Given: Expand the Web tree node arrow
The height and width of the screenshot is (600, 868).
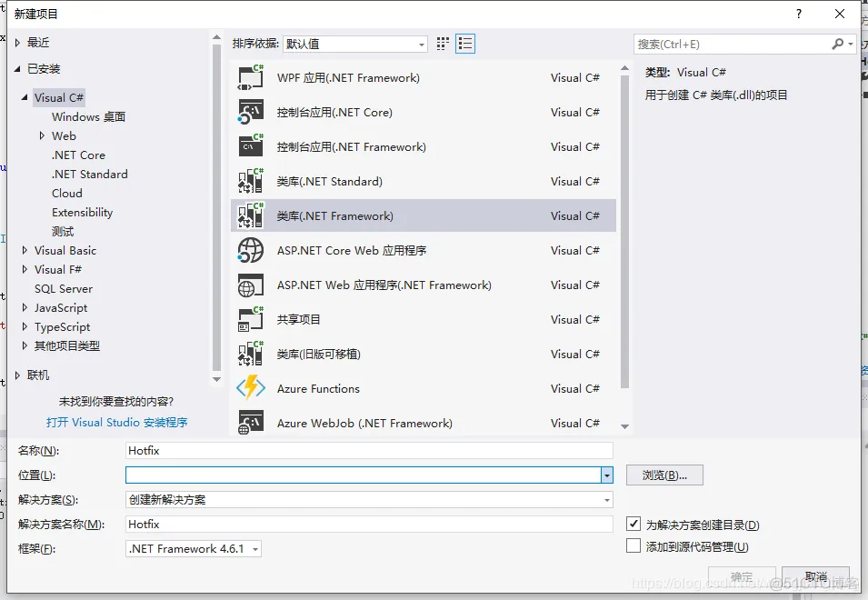Looking at the screenshot, I should pyautogui.click(x=42, y=135).
